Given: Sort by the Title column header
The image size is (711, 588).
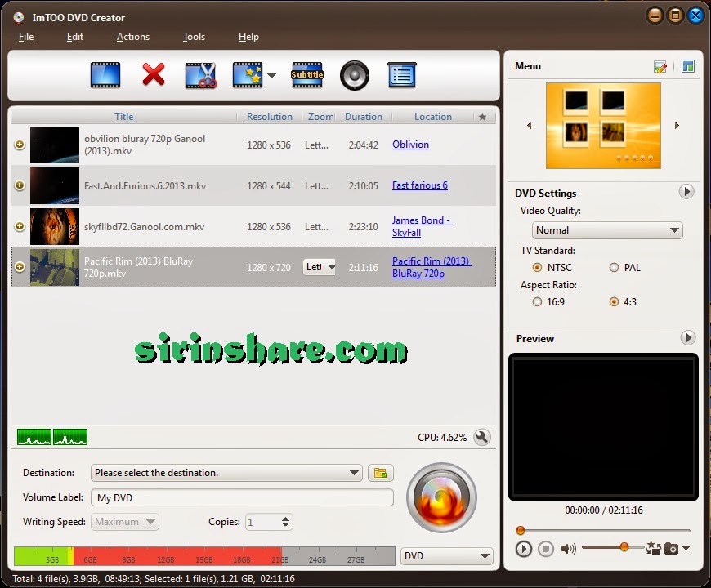Looking at the screenshot, I should [x=123, y=117].
